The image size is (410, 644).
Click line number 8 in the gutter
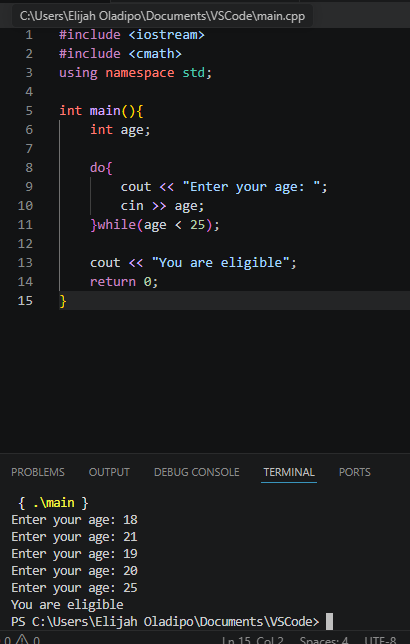[x=29, y=168]
